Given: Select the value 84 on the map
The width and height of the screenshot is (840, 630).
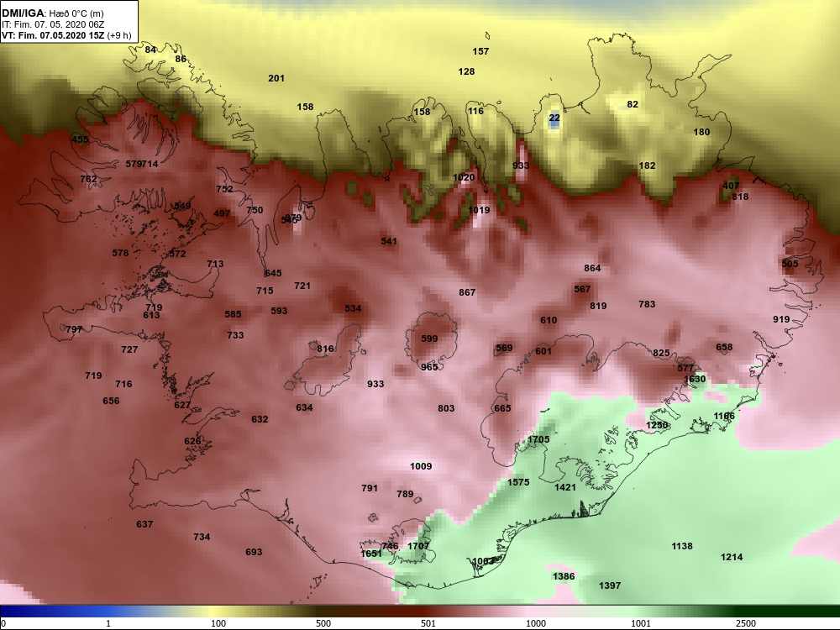Looking at the screenshot, I should (150, 50).
